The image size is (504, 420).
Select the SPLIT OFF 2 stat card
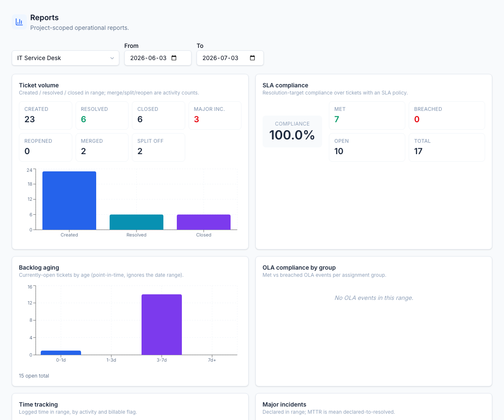[x=158, y=147]
